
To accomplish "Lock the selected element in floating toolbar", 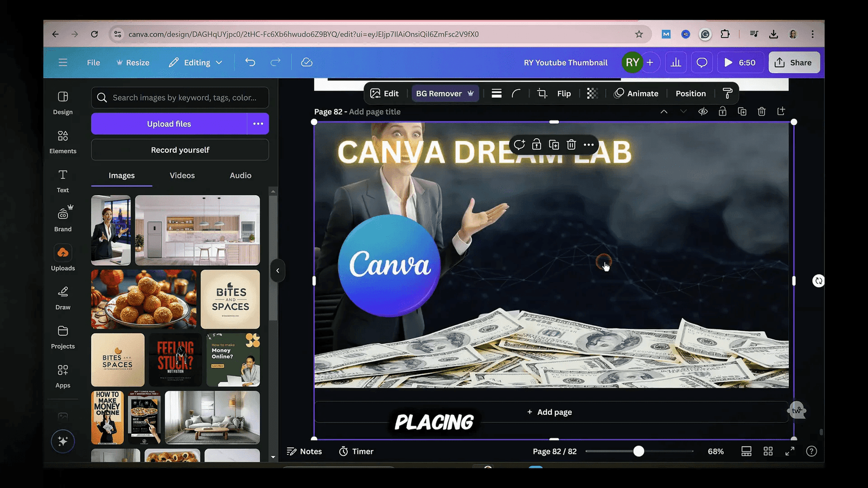I will pyautogui.click(x=537, y=144).
